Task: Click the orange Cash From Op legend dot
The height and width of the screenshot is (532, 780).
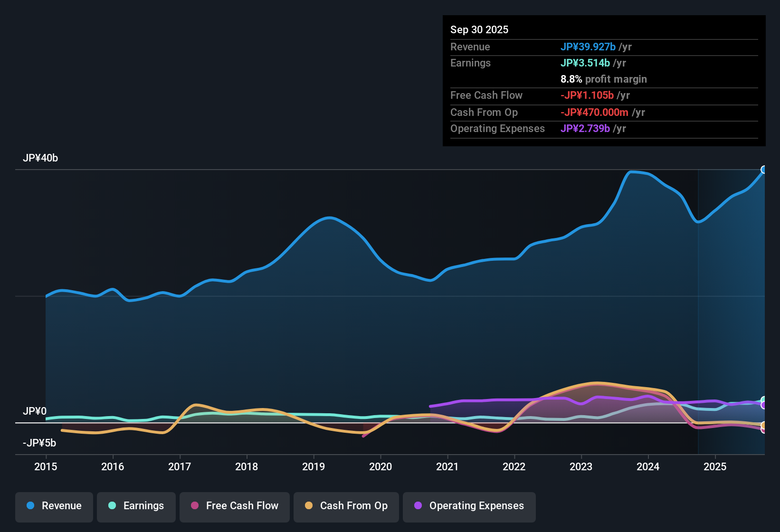Action: click(x=308, y=506)
